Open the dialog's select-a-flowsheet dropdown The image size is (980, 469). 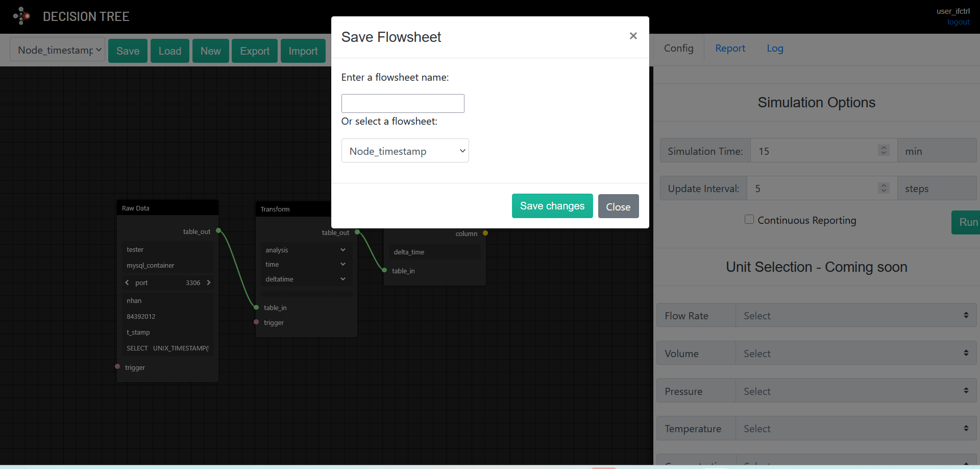coord(405,151)
